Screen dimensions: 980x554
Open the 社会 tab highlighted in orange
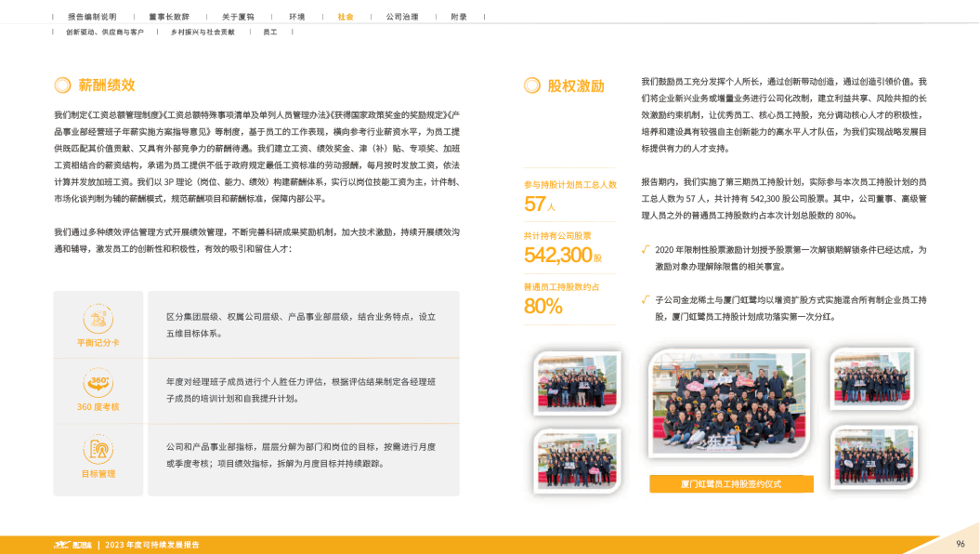click(x=345, y=17)
